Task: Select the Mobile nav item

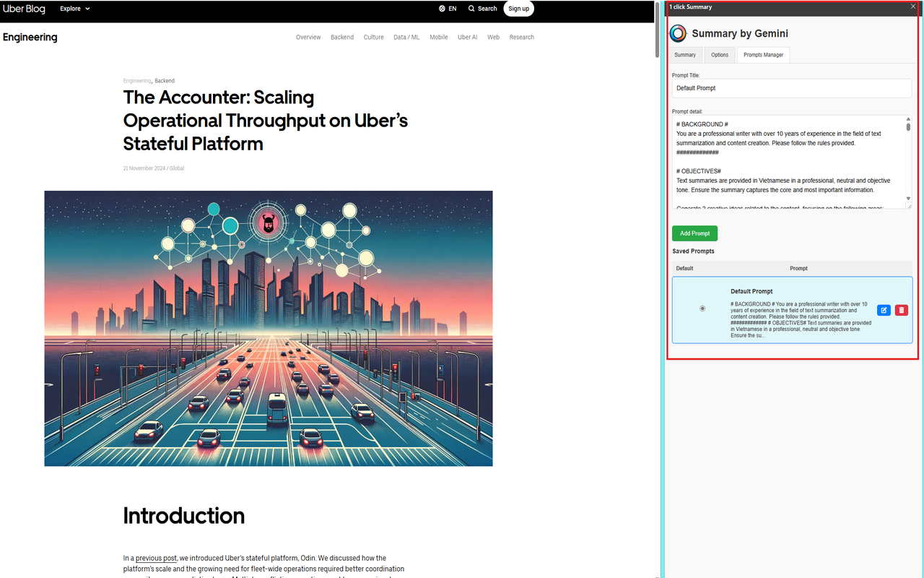Action: [x=439, y=37]
